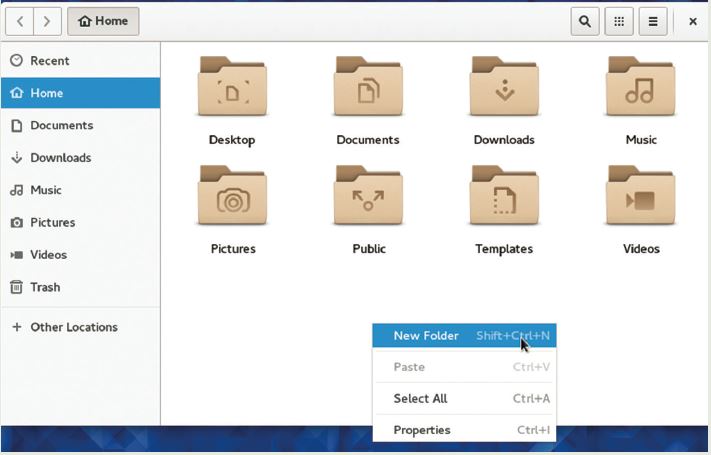Open Trash in the sidebar

pos(81,287)
